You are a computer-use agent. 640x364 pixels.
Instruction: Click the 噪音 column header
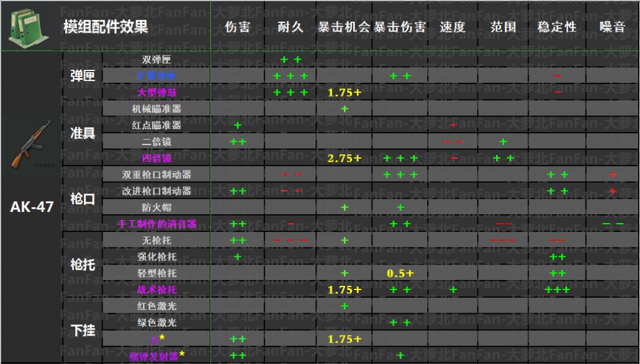point(612,27)
